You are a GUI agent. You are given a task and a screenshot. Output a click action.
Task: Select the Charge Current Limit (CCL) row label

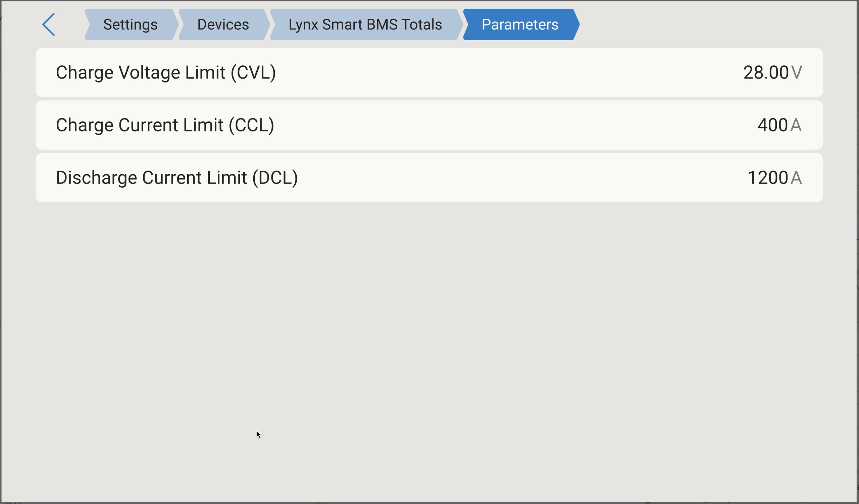click(165, 125)
